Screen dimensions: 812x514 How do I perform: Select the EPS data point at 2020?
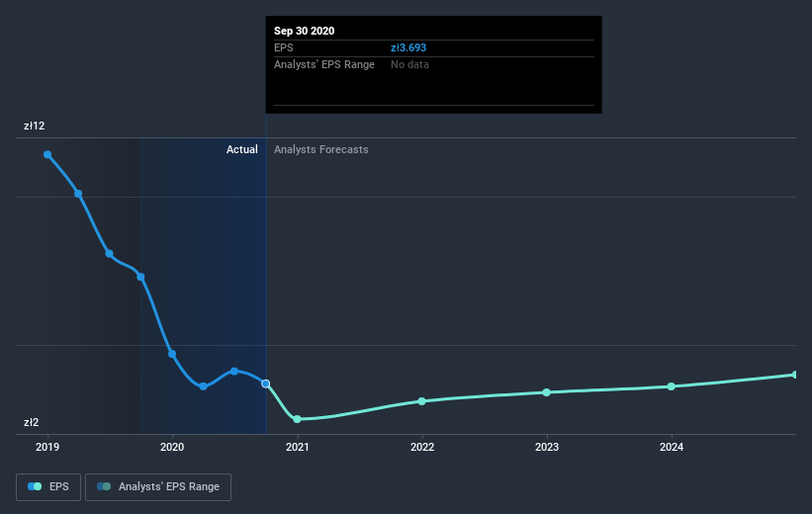172,354
